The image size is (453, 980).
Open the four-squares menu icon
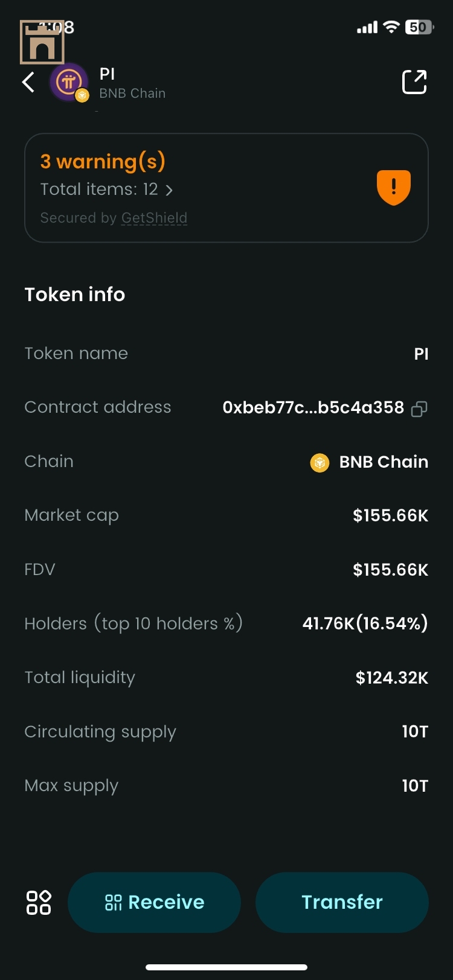(x=39, y=903)
